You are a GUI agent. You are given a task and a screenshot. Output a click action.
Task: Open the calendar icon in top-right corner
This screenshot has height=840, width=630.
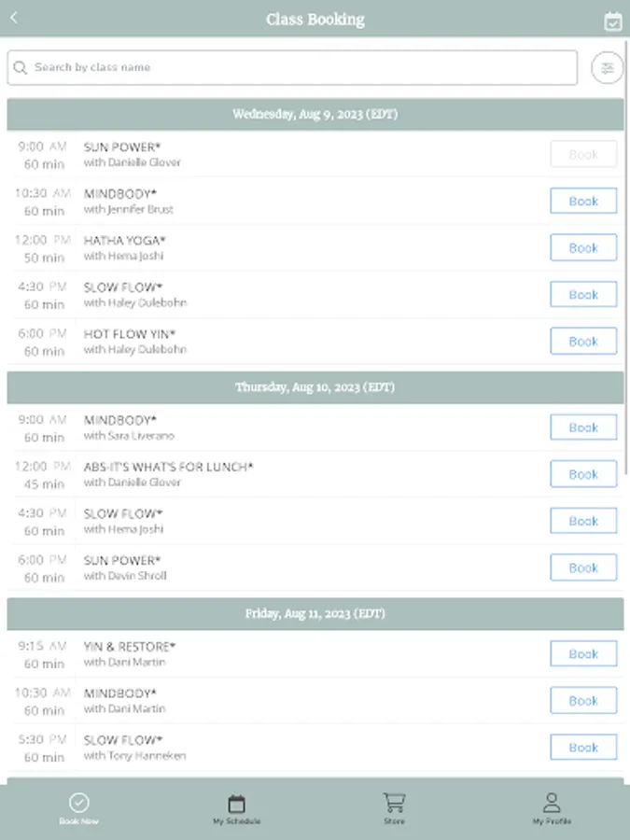pyautogui.click(x=612, y=21)
